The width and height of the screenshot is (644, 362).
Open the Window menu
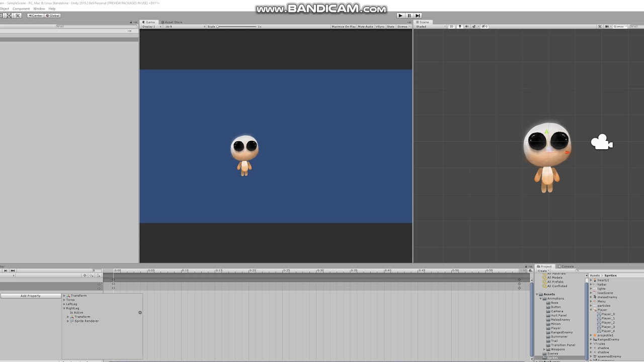[39, 9]
